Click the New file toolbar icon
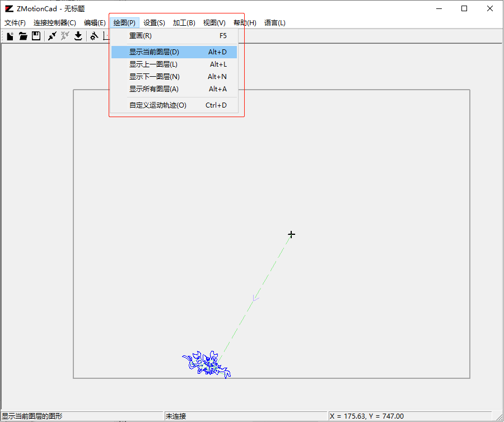The height and width of the screenshot is (422, 504). point(10,36)
